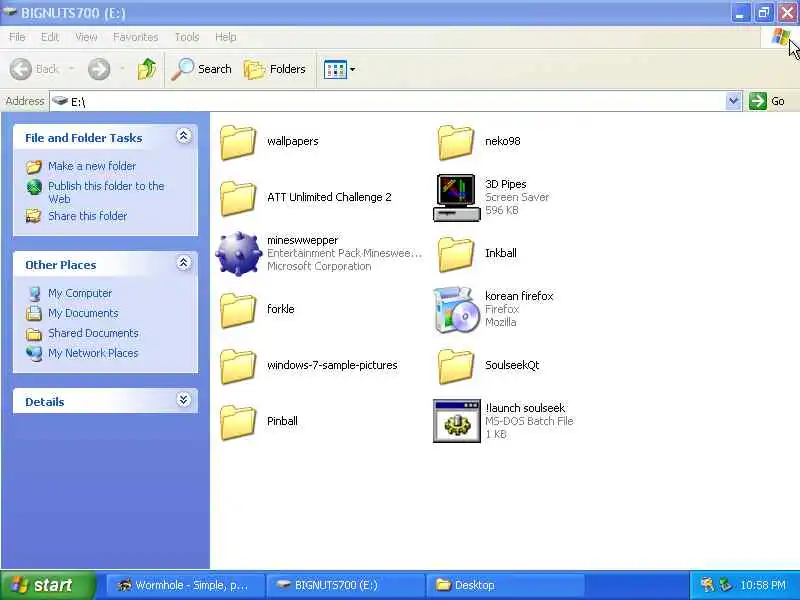Screen dimensions: 800x600
Task: Click the Forward arrow button
Action: pos(98,69)
